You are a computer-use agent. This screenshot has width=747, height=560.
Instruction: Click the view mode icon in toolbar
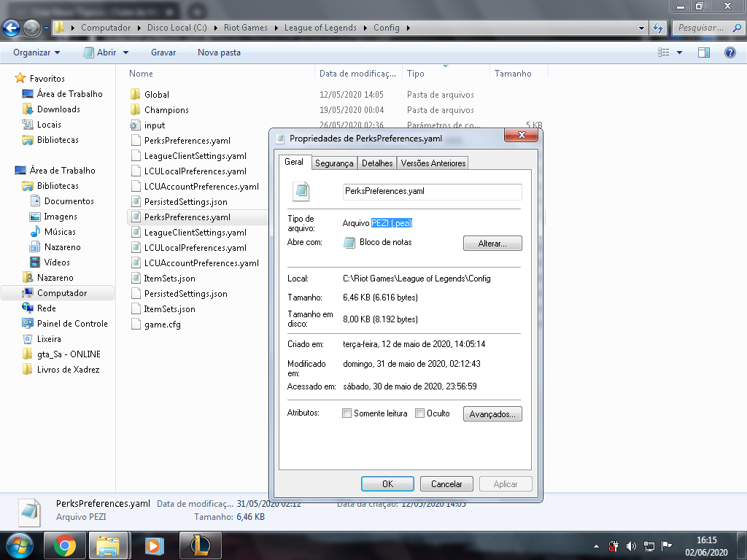coord(664,52)
